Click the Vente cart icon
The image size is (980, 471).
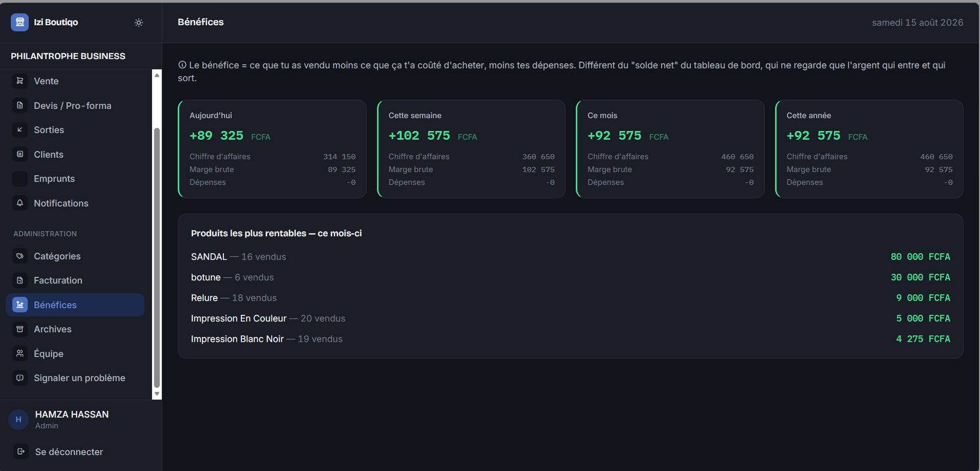pos(20,81)
